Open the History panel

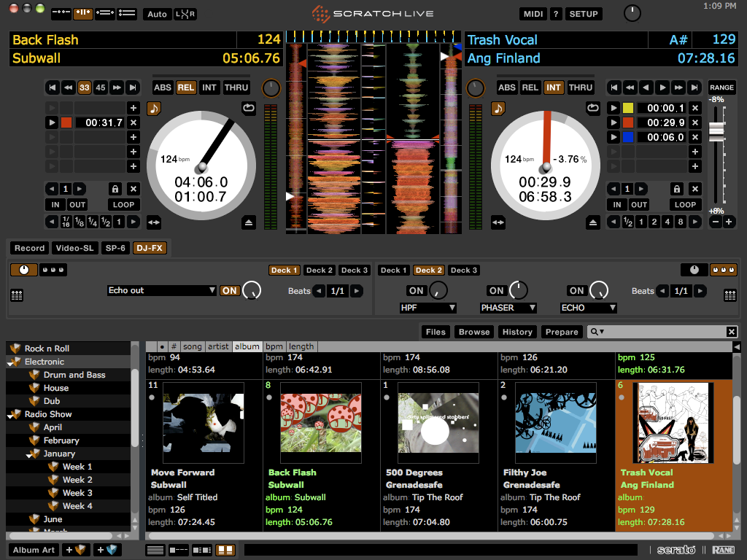tap(517, 332)
